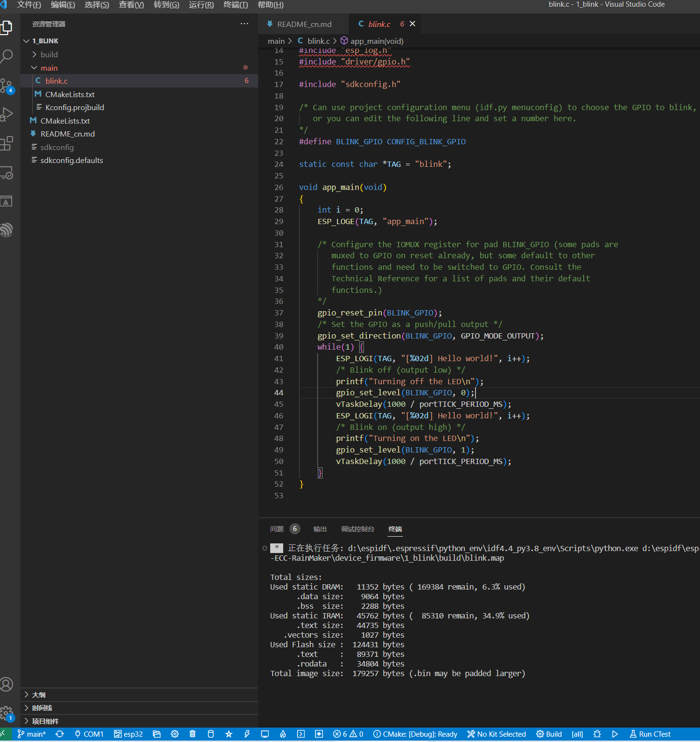Close the blink.c editor tab
The width and height of the screenshot is (700, 742).
click(412, 24)
